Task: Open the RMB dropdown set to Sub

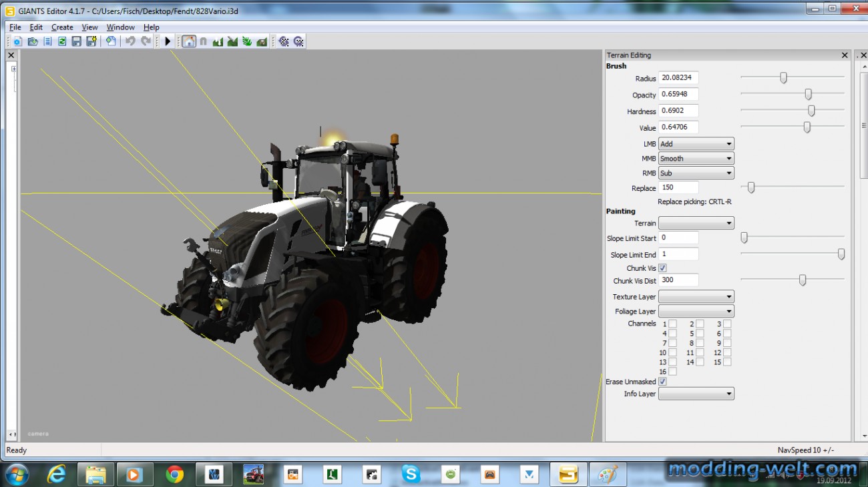Action: (696, 173)
